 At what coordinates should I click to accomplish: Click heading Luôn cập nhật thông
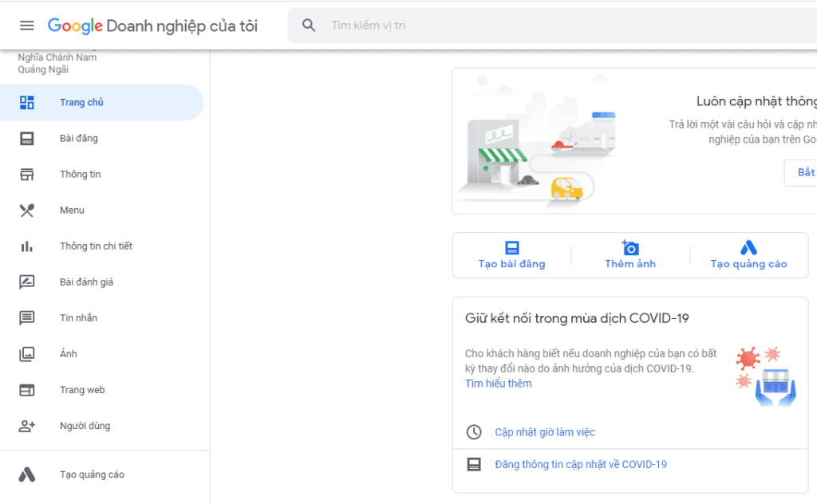[x=756, y=101]
